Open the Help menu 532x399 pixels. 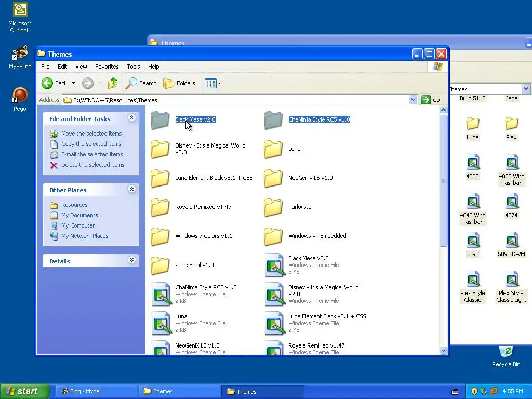153,66
